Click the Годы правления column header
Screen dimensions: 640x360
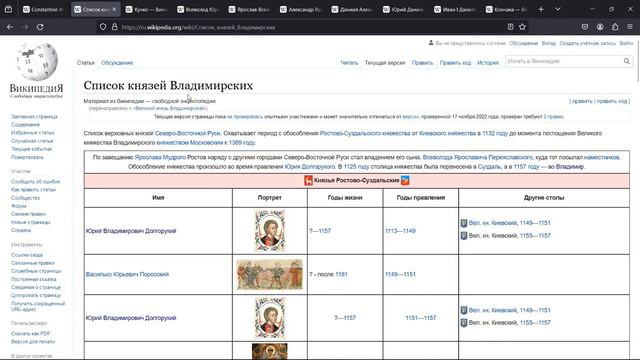pyautogui.click(x=421, y=198)
